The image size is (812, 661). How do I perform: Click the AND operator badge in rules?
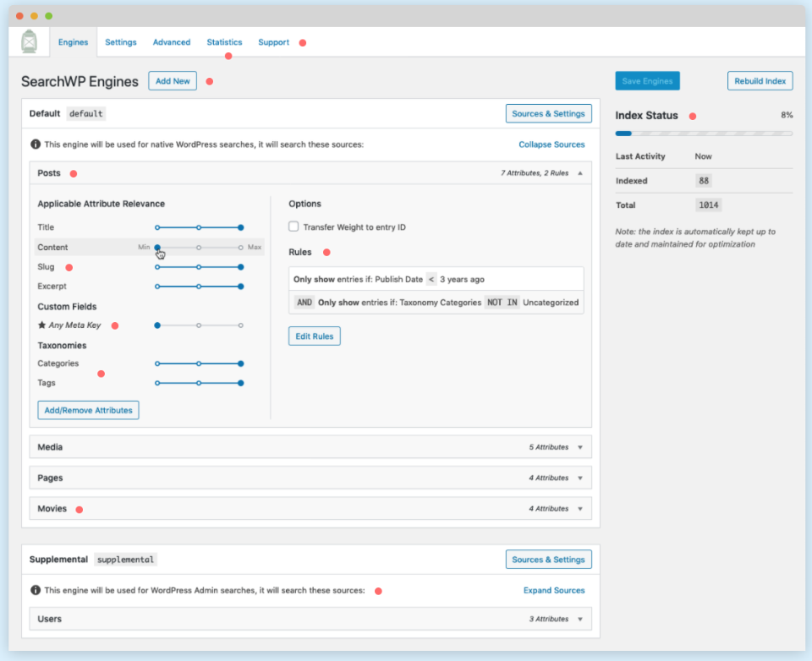pos(304,303)
